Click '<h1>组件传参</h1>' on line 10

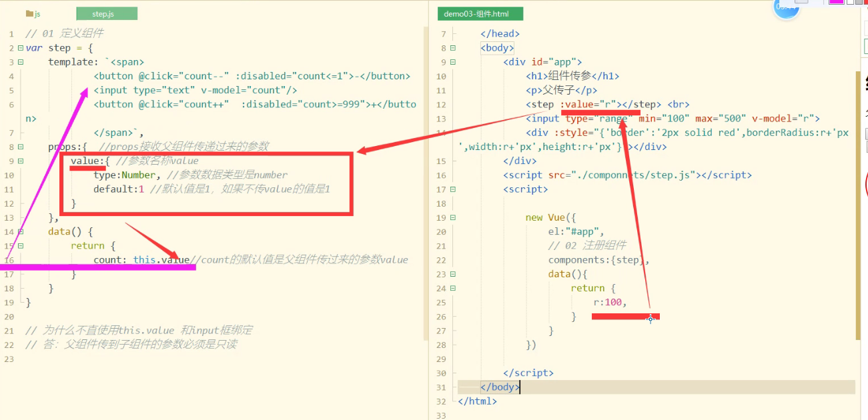coord(572,76)
